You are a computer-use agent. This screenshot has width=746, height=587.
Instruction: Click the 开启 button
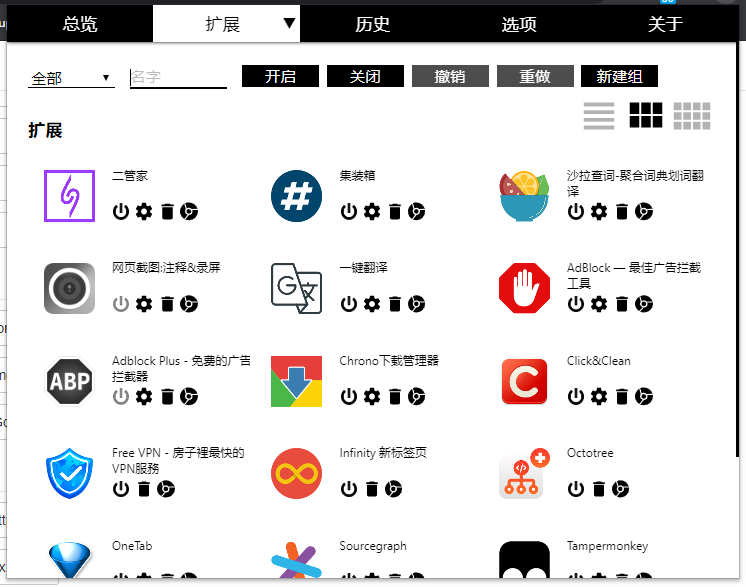(280, 76)
